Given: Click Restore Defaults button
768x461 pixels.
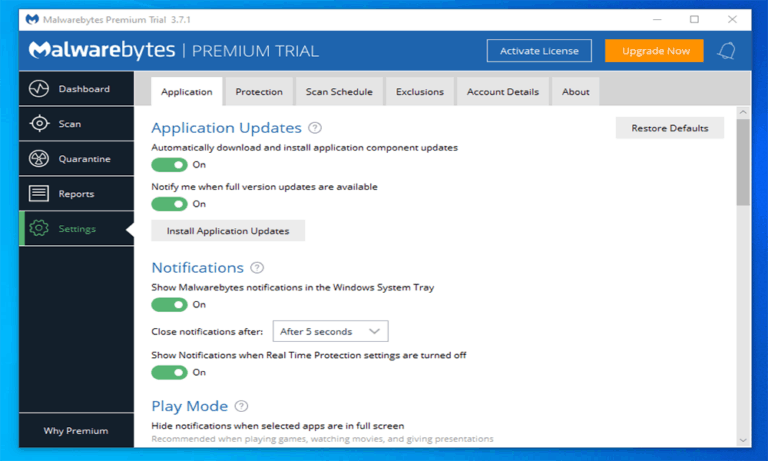Looking at the screenshot, I should click(x=670, y=128).
